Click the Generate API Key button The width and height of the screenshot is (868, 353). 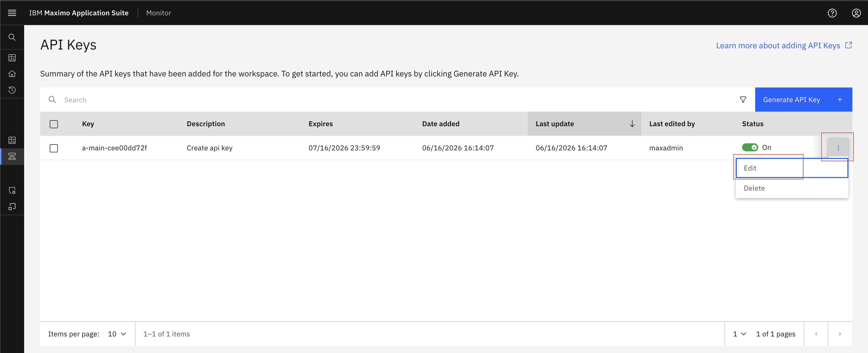[x=803, y=100]
